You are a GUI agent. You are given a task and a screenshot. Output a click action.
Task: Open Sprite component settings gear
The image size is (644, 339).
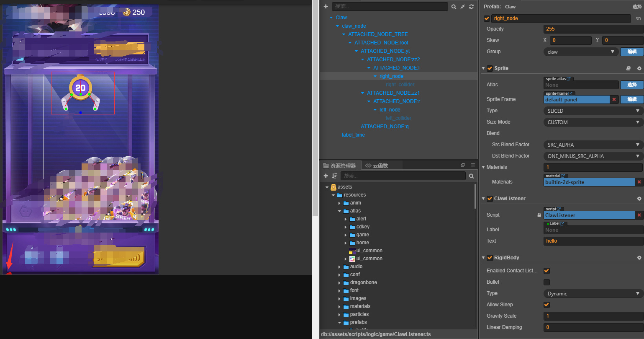pyautogui.click(x=639, y=68)
